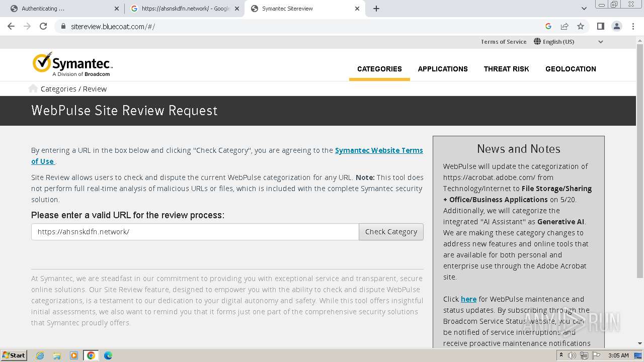Open the Terms of Service link
This screenshot has width=644, height=362.
point(504,42)
